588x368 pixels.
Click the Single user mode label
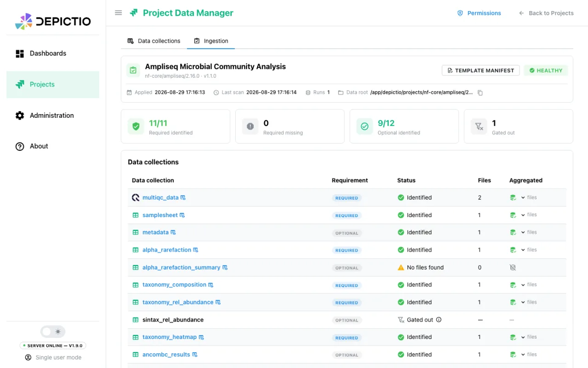coord(53,357)
